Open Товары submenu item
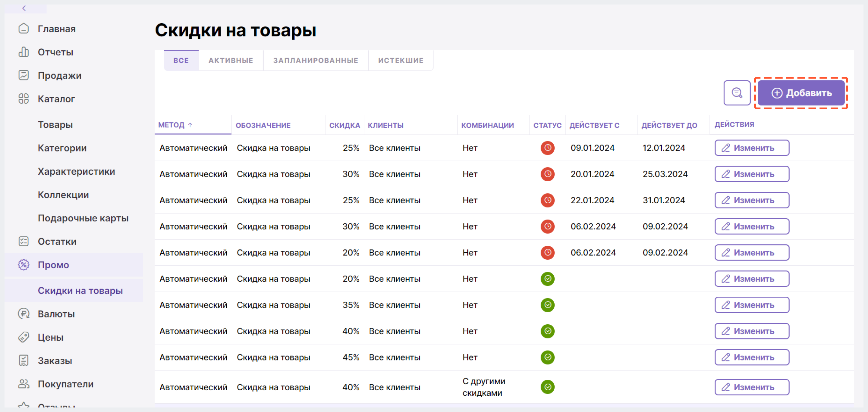 click(x=55, y=125)
